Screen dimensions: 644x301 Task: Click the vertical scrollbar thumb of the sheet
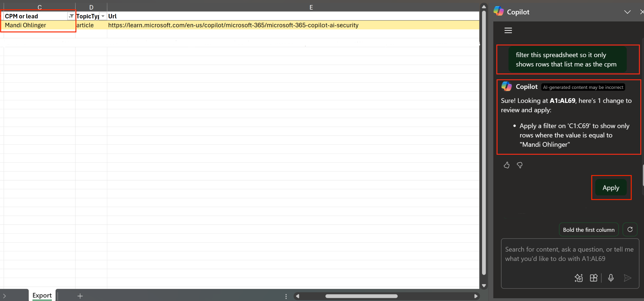point(484,143)
